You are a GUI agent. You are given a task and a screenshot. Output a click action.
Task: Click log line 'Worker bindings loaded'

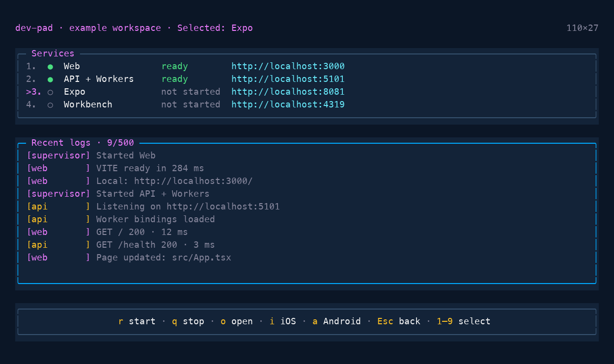pos(156,219)
